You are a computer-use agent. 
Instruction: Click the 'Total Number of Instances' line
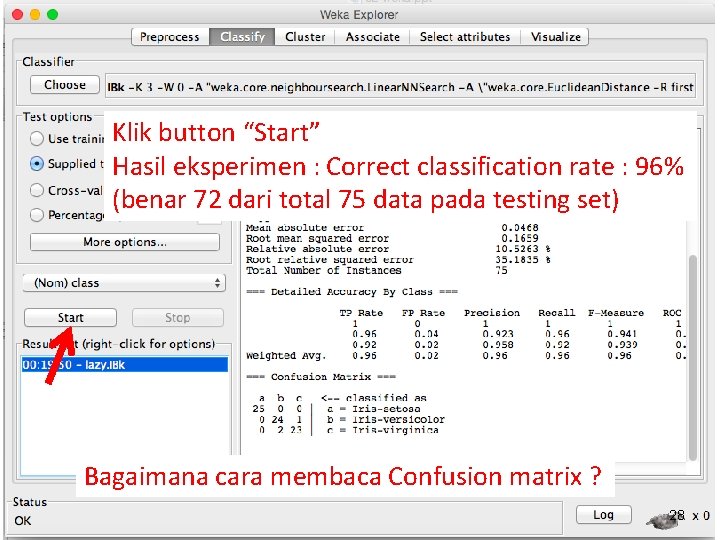(x=377, y=270)
